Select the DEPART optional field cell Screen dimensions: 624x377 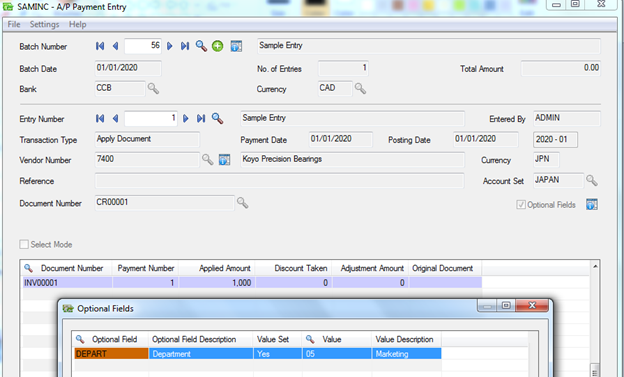[111, 354]
